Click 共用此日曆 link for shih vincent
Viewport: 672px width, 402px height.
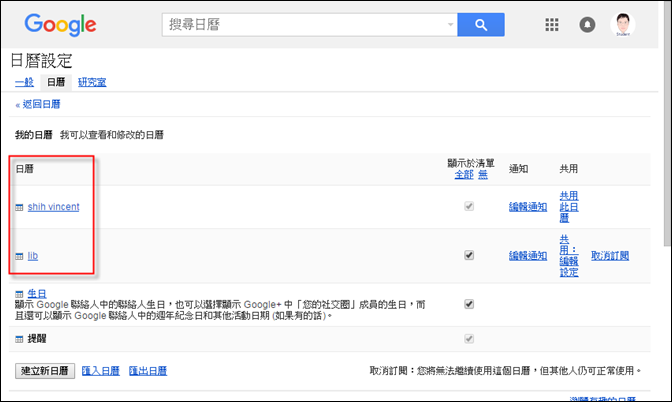[x=569, y=207]
